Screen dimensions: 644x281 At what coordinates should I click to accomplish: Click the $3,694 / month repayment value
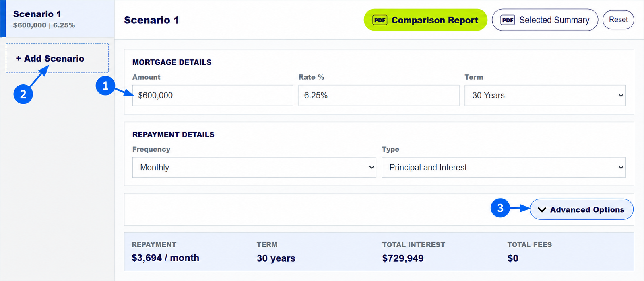(x=165, y=258)
